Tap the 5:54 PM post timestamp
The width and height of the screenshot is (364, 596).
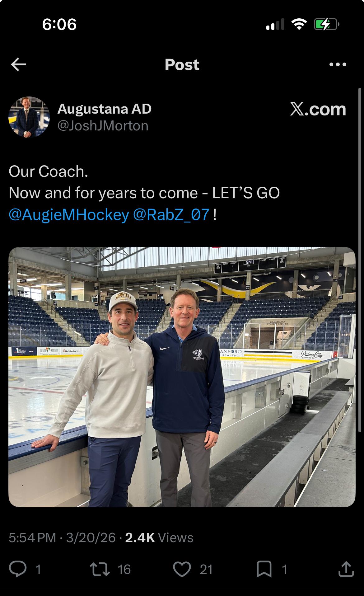(x=32, y=537)
